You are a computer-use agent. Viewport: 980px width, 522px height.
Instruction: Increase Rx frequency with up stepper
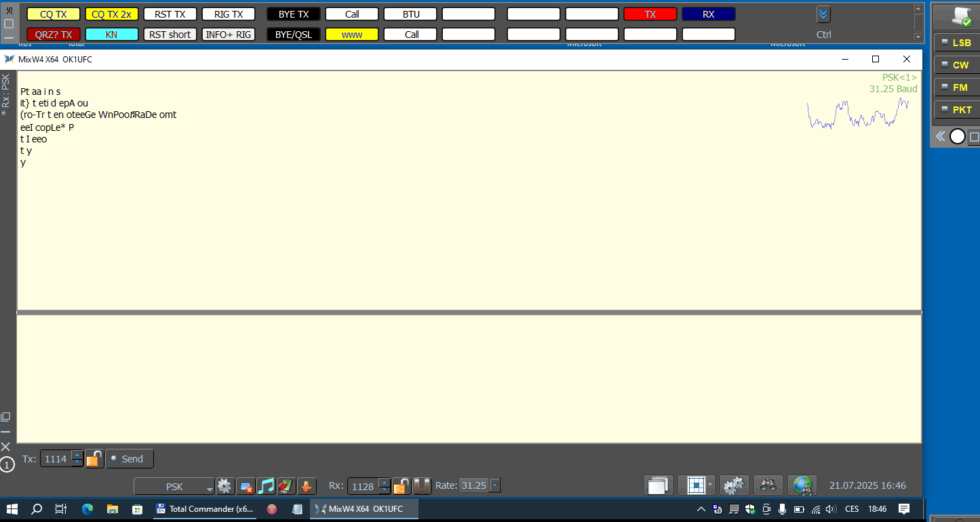[385, 483]
